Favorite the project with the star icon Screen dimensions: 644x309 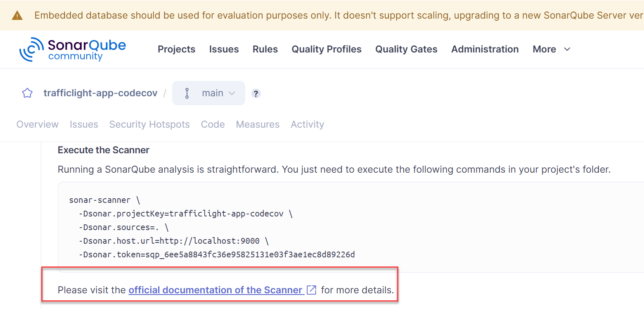27,93
